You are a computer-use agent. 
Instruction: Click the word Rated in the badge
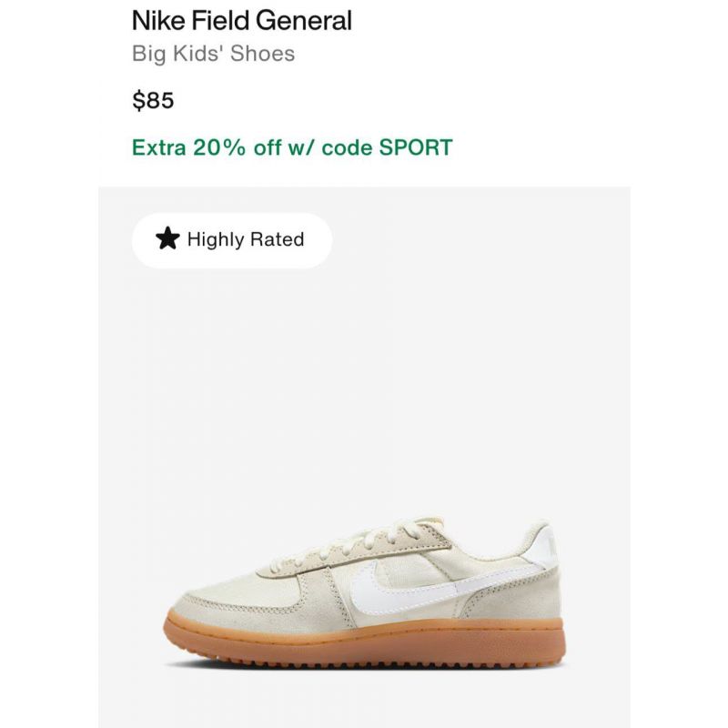(x=278, y=239)
